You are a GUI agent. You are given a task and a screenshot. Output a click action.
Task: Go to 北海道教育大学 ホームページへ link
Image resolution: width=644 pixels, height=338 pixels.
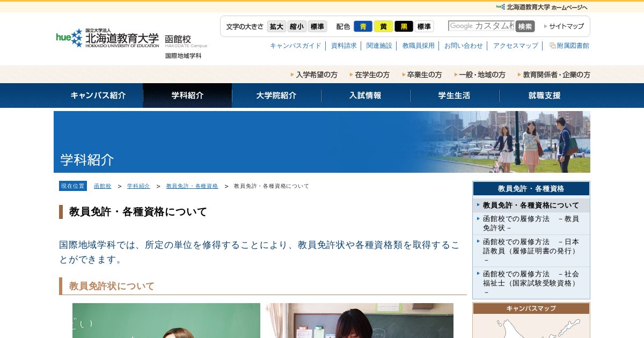(542, 7)
